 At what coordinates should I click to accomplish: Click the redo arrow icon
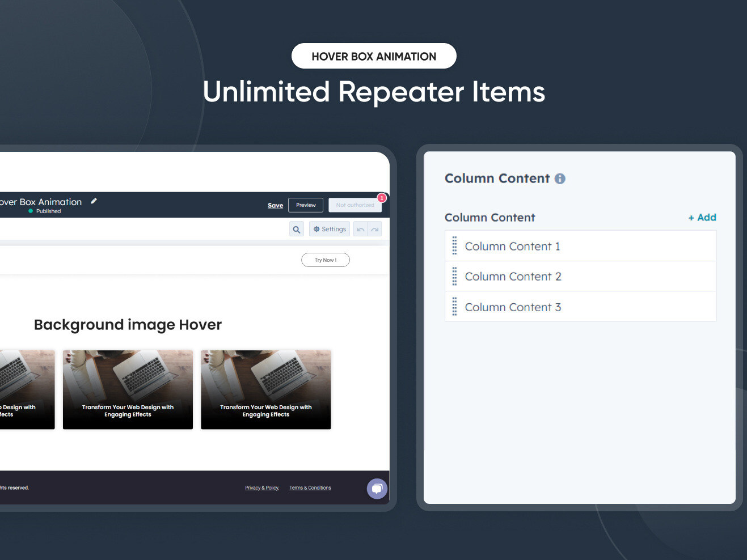point(374,229)
